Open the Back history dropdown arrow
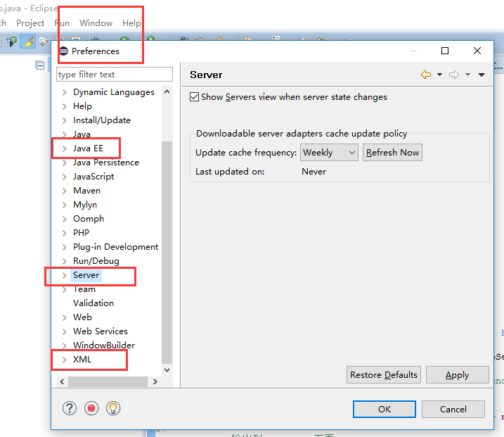 tap(439, 75)
